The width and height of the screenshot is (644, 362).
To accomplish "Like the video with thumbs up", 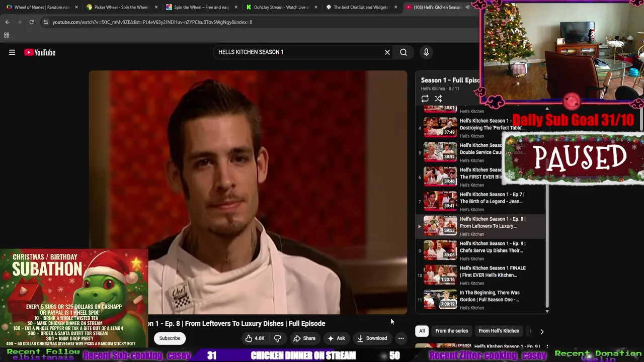I will click(255, 338).
